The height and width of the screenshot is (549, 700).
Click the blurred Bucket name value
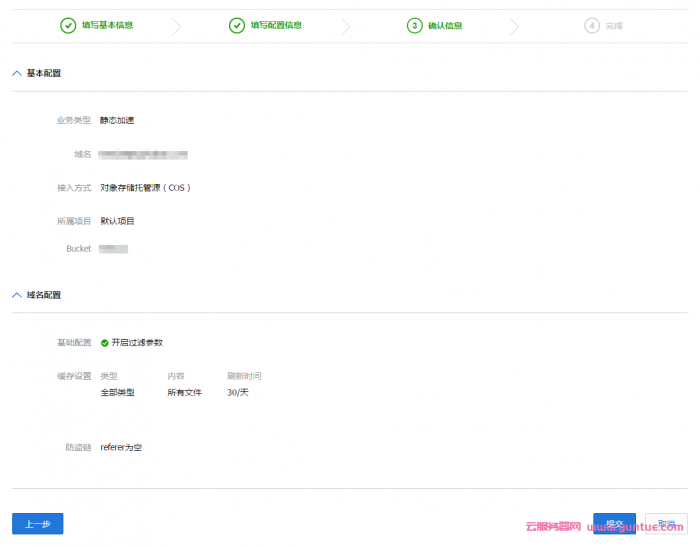[114, 248]
